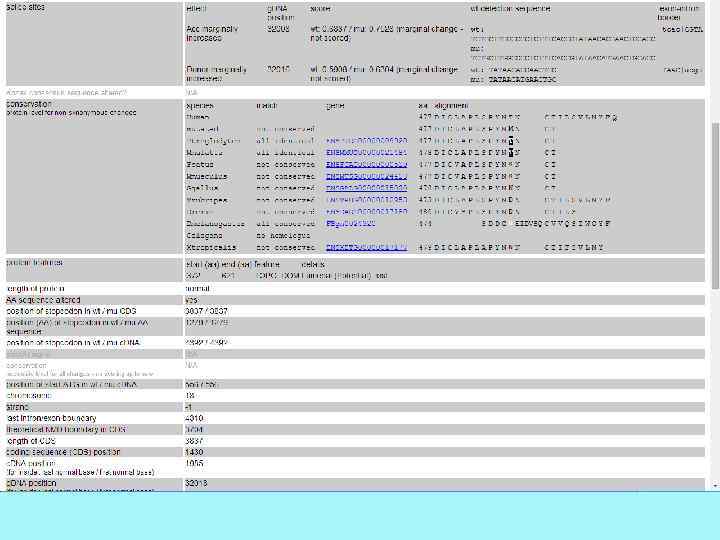Open the Ggallus Ensembl gene link
The width and height of the screenshot is (720, 540).
point(366,188)
